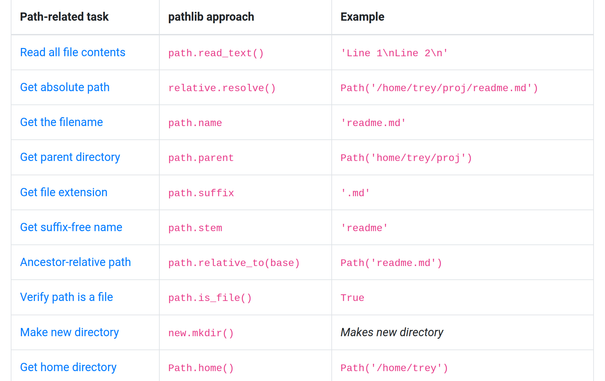Open the 'Verify path is a file' link
The height and width of the screenshot is (381, 605).
point(66,297)
